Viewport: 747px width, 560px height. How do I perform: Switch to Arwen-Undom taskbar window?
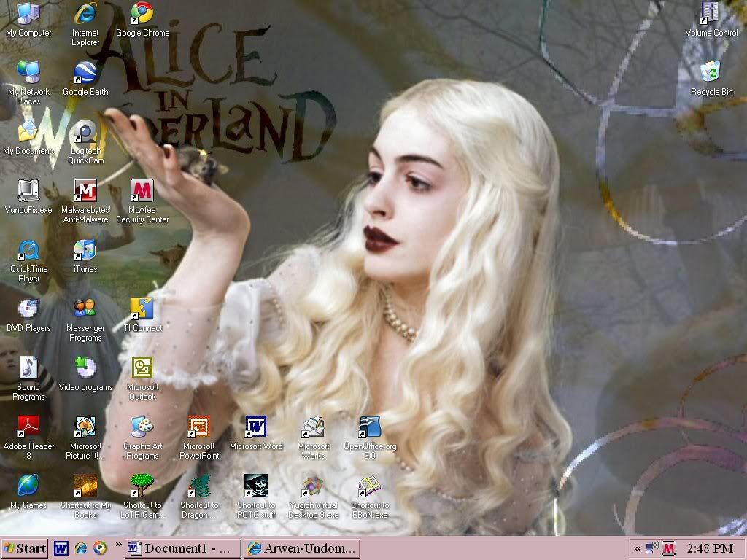click(x=301, y=548)
